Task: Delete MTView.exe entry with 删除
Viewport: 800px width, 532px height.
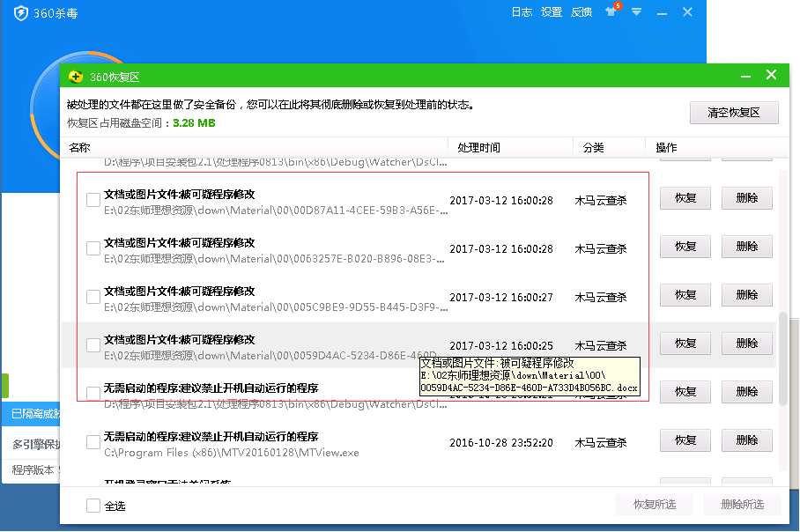Action: coord(747,440)
